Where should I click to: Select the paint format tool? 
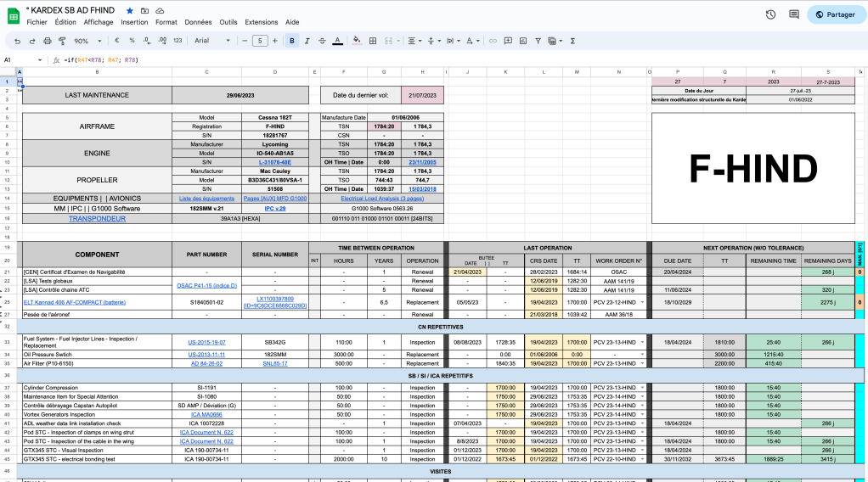click(63, 40)
